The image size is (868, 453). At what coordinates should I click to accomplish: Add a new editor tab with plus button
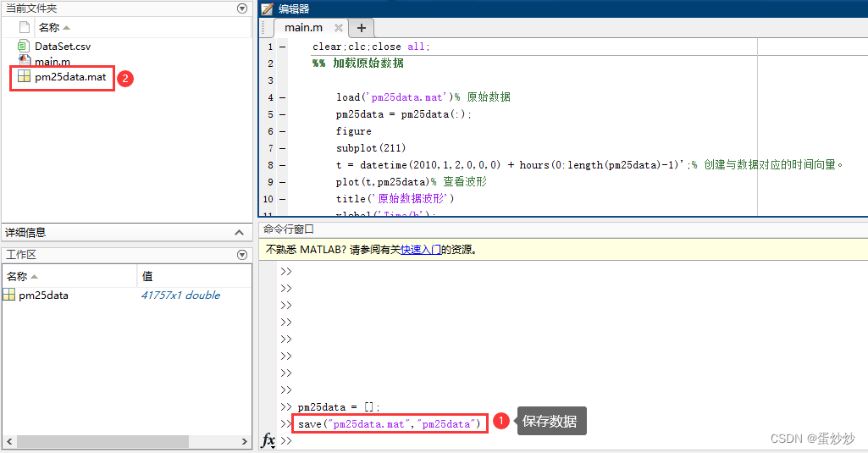(362, 28)
